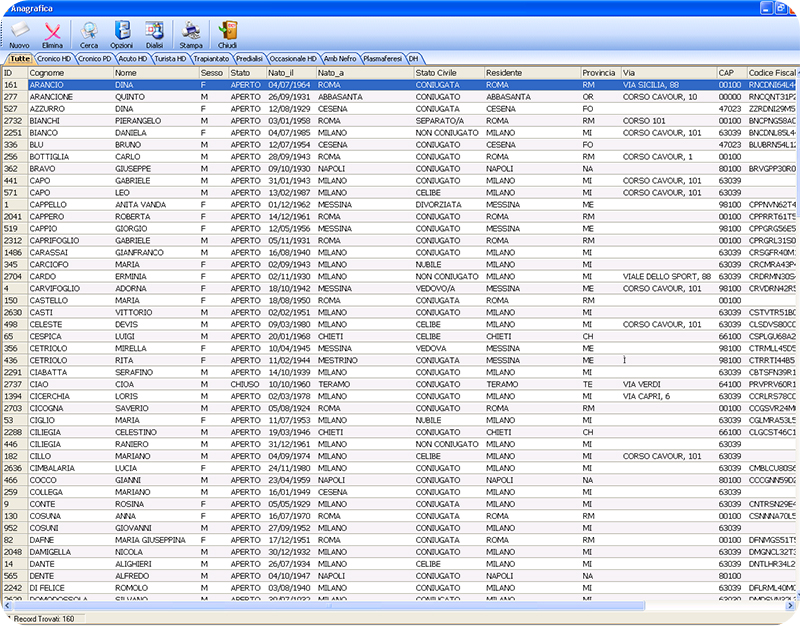Switch to the Cronico HD tab
800x626 pixels.
tap(54, 59)
